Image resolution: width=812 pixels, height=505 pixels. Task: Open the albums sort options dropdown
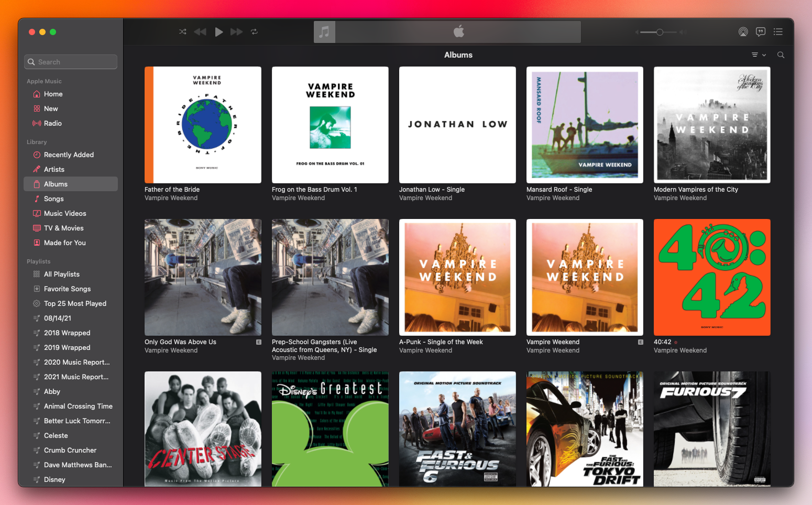pyautogui.click(x=758, y=54)
